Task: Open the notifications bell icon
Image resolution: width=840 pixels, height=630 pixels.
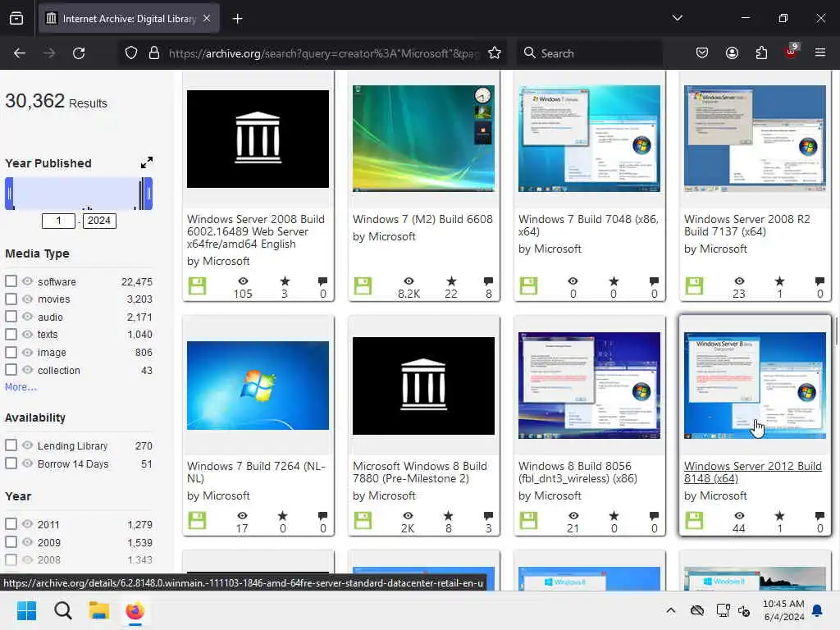Action: click(818, 610)
